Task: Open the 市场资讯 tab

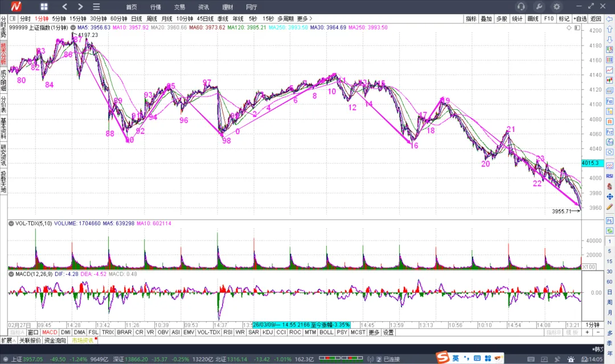Action: tap(83, 341)
